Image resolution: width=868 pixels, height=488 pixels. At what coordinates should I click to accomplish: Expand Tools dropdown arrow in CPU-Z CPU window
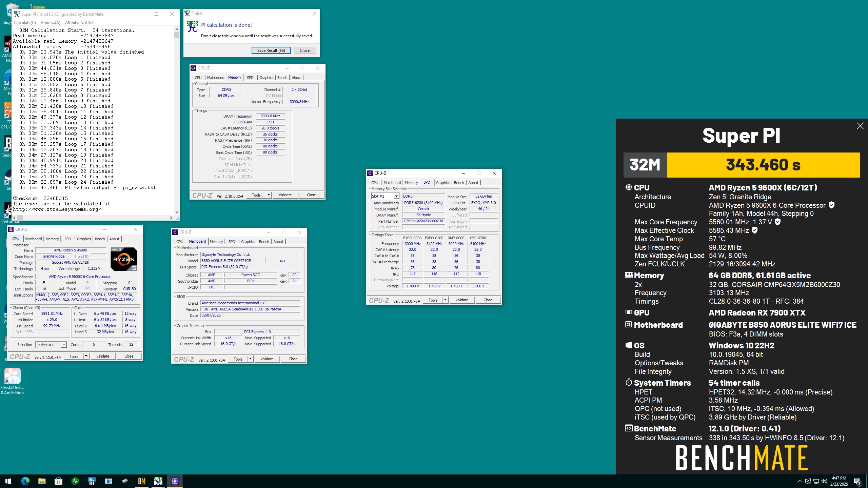(86, 356)
